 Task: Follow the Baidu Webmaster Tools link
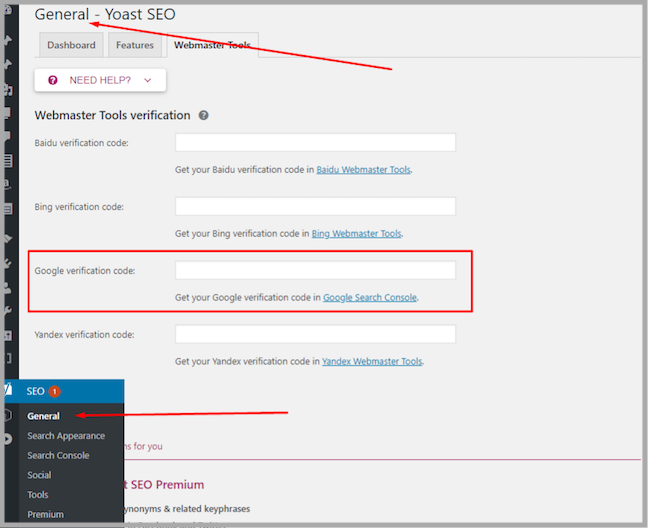click(x=364, y=170)
